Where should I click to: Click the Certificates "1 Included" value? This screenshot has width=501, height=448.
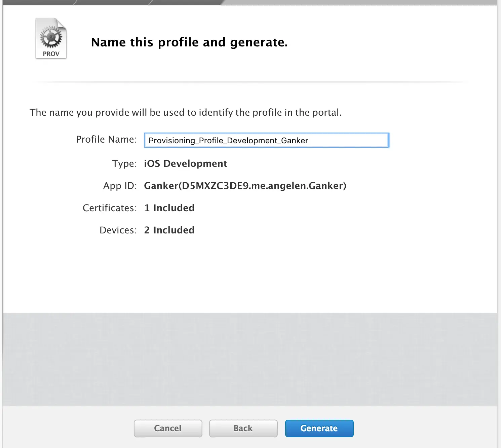point(169,208)
